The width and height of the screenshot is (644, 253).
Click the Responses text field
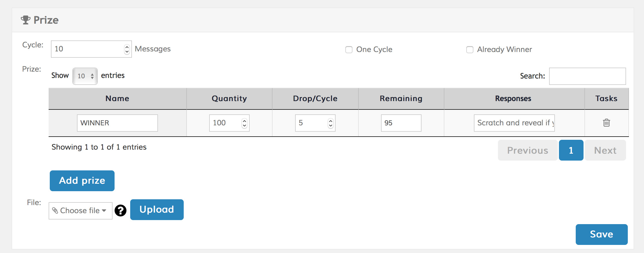514,123
